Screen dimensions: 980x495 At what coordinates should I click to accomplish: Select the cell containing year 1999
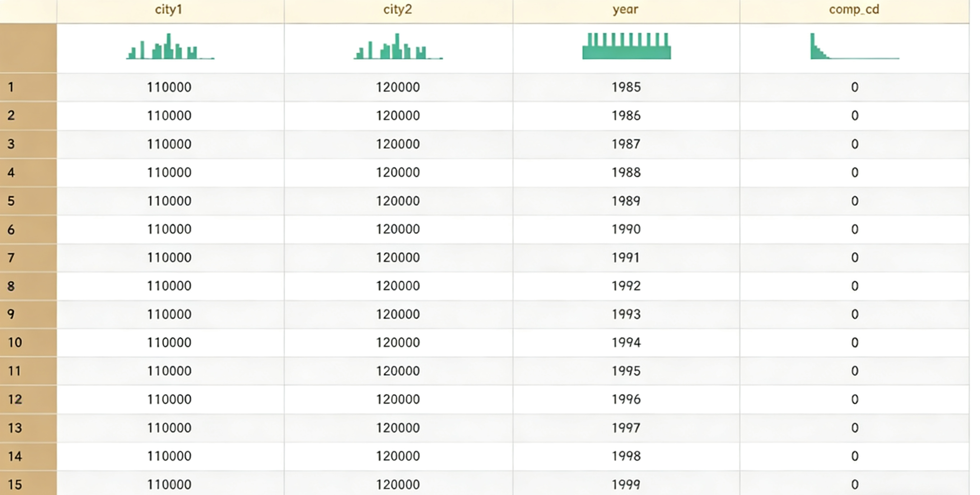coord(626,484)
